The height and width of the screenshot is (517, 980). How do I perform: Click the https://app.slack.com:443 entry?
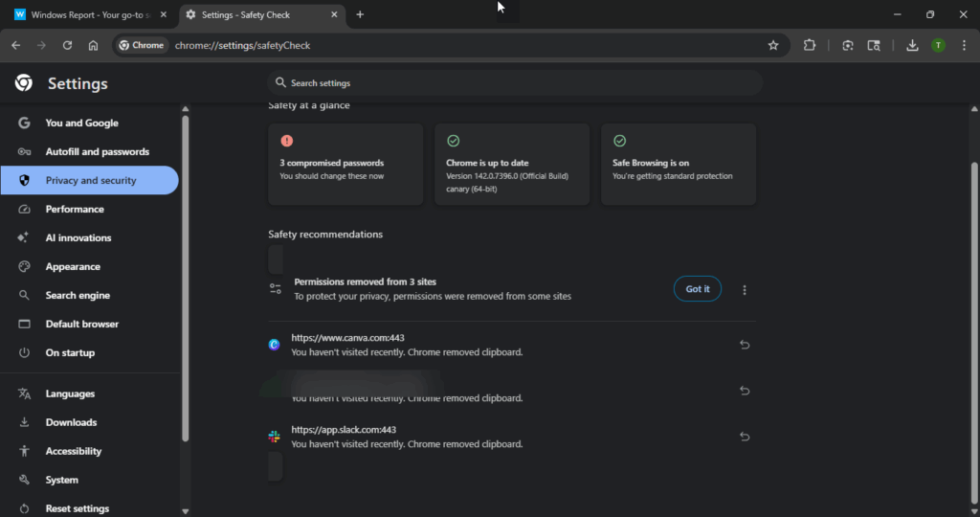pos(344,430)
